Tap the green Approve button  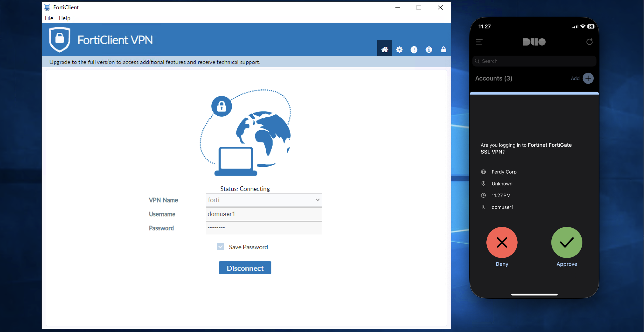pos(566,242)
